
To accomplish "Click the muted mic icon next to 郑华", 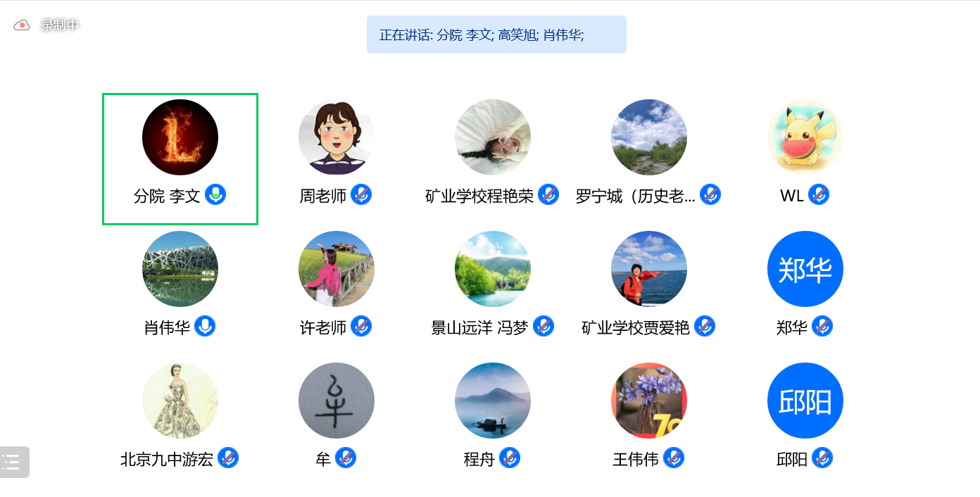I will pos(822,327).
